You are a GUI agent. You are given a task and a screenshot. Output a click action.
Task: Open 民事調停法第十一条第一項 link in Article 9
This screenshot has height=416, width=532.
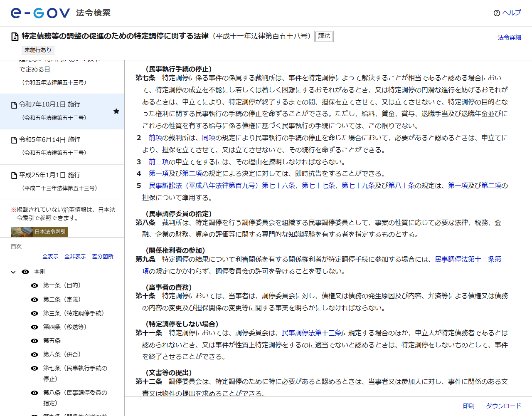coord(471,259)
